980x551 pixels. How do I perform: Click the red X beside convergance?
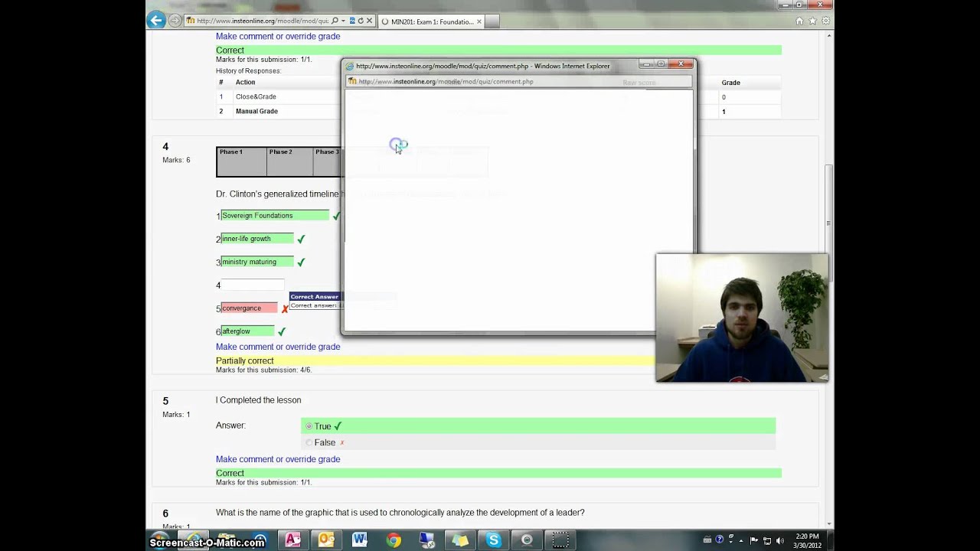tap(285, 309)
